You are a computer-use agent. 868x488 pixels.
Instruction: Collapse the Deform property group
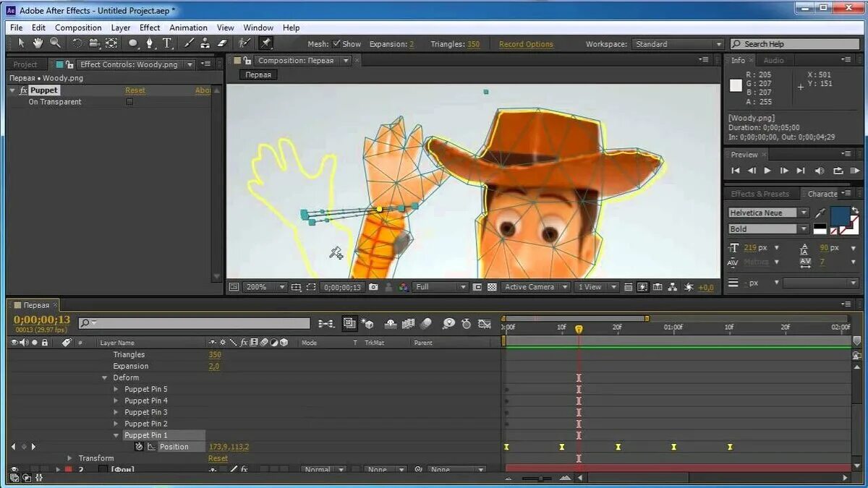tap(105, 377)
